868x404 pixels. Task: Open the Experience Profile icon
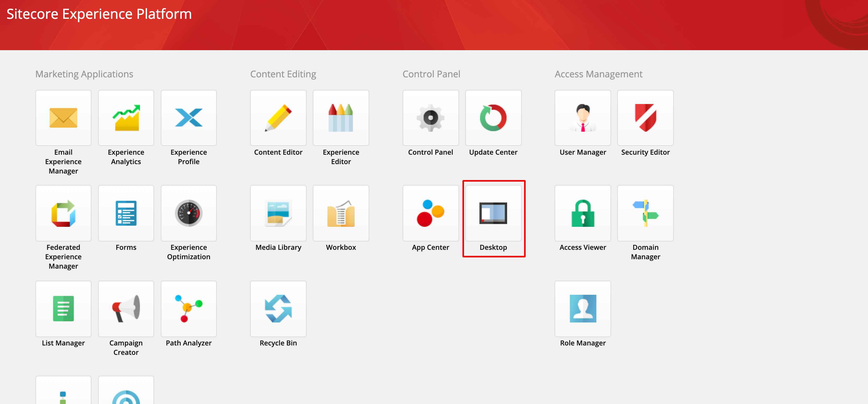(x=189, y=118)
